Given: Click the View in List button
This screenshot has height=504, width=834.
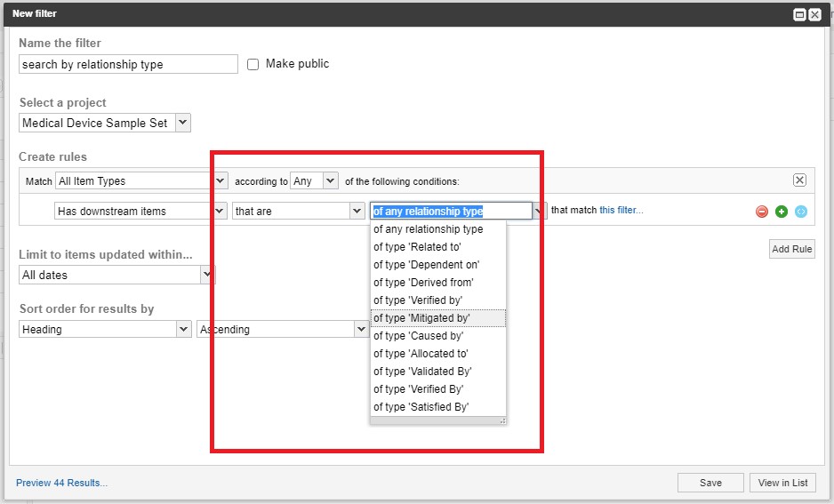Looking at the screenshot, I should pos(783,483).
